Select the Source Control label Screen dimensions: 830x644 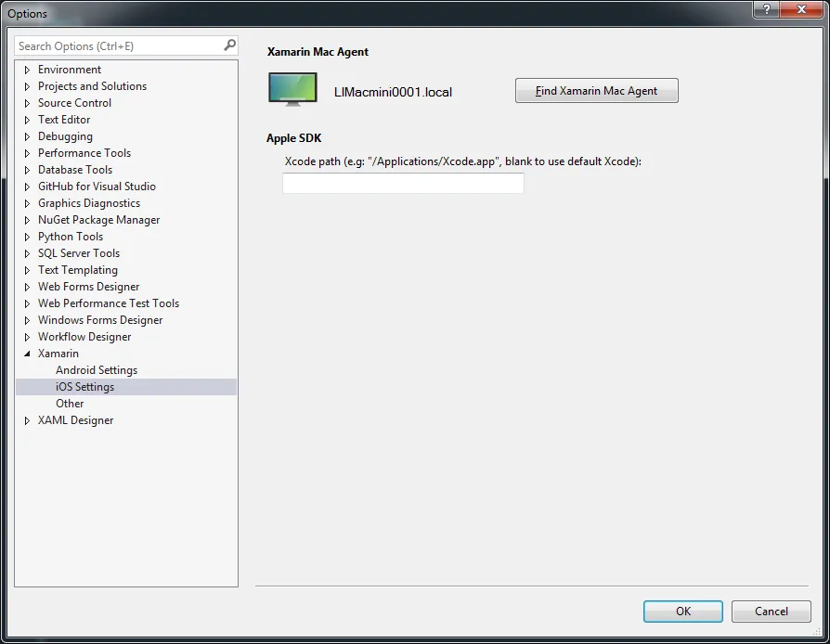click(x=74, y=103)
